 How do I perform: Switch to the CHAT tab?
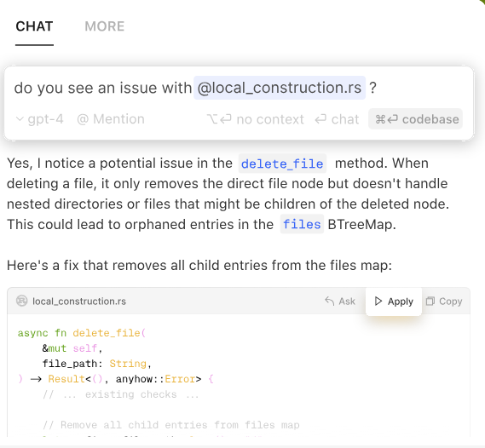(x=34, y=26)
